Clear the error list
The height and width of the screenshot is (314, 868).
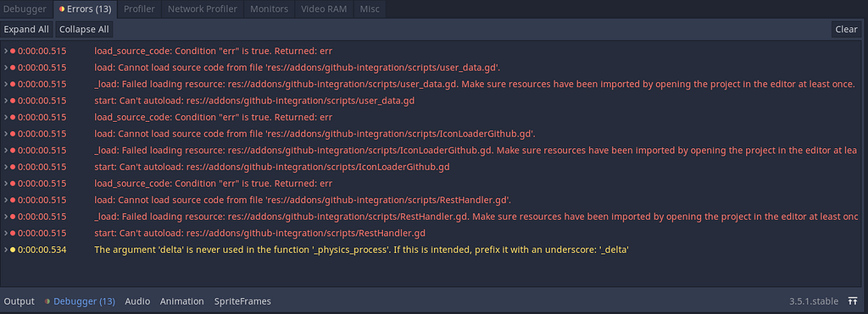(846, 30)
